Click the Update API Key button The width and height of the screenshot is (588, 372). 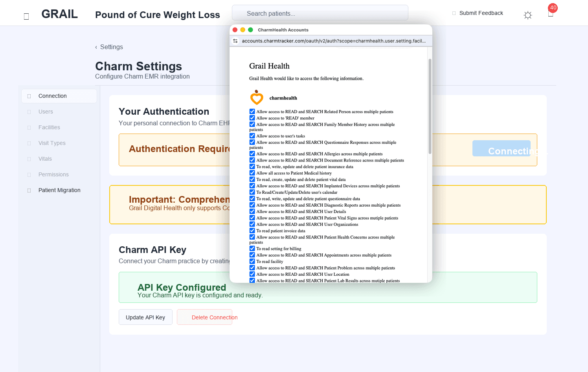[145, 317]
